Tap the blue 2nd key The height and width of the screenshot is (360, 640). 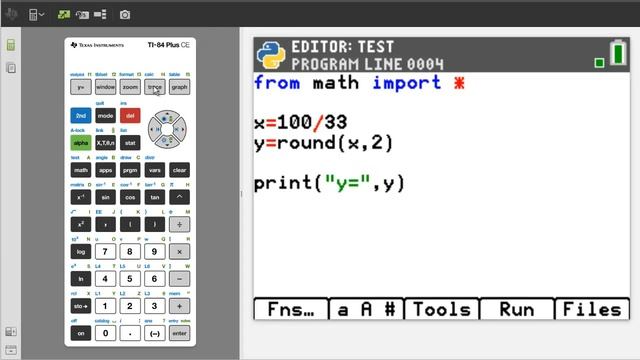point(81,116)
